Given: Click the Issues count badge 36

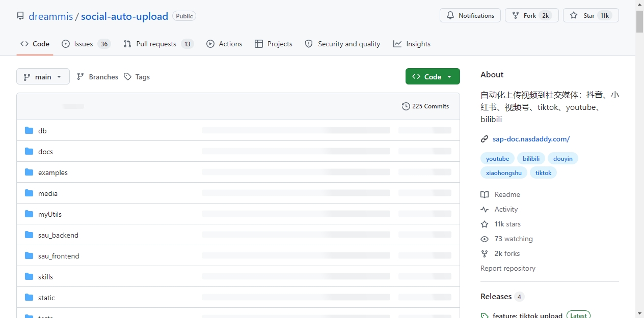Looking at the screenshot, I should coord(104,44).
